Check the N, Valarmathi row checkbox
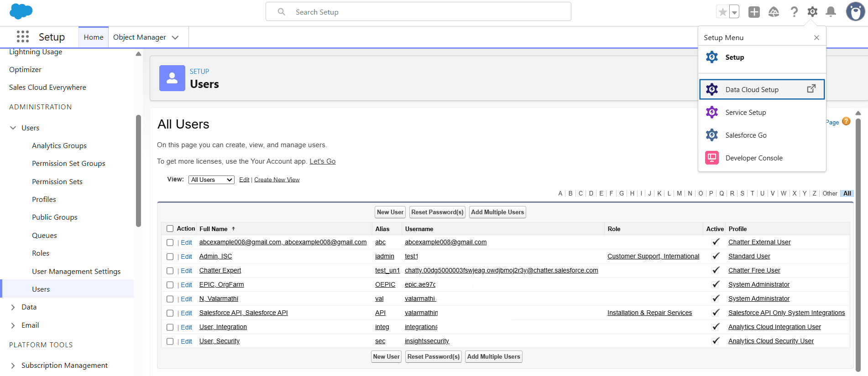The width and height of the screenshot is (868, 376). pos(170,299)
